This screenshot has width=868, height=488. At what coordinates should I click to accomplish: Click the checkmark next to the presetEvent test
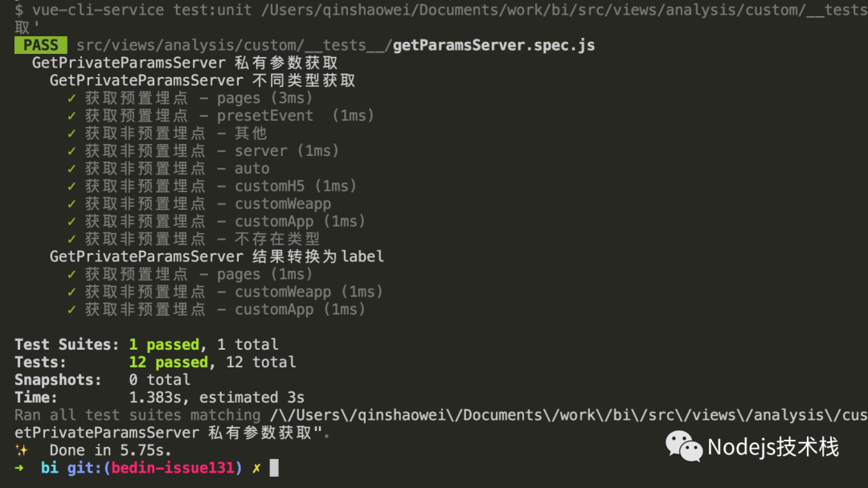tap(72, 116)
